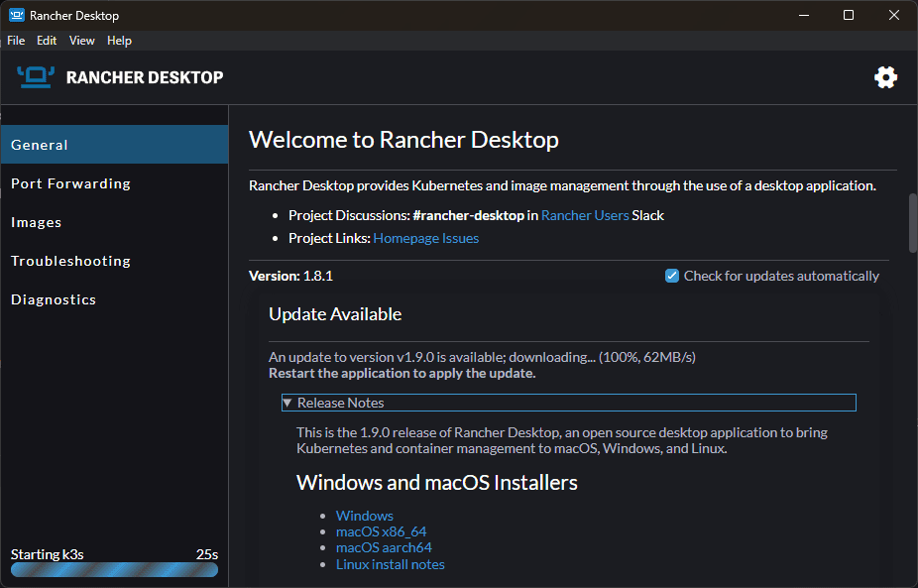918x588 pixels.
Task: Open the File menu
Action: click(x=15, y=41)
